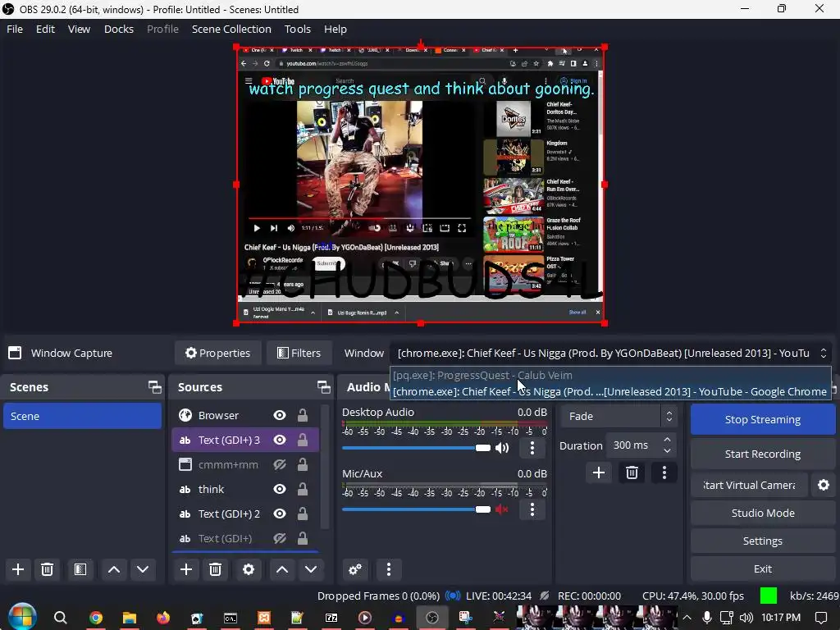This screenshot has height=630, width=840.
Task: Click Start Virtual Camera button
Action: [749, 486]
